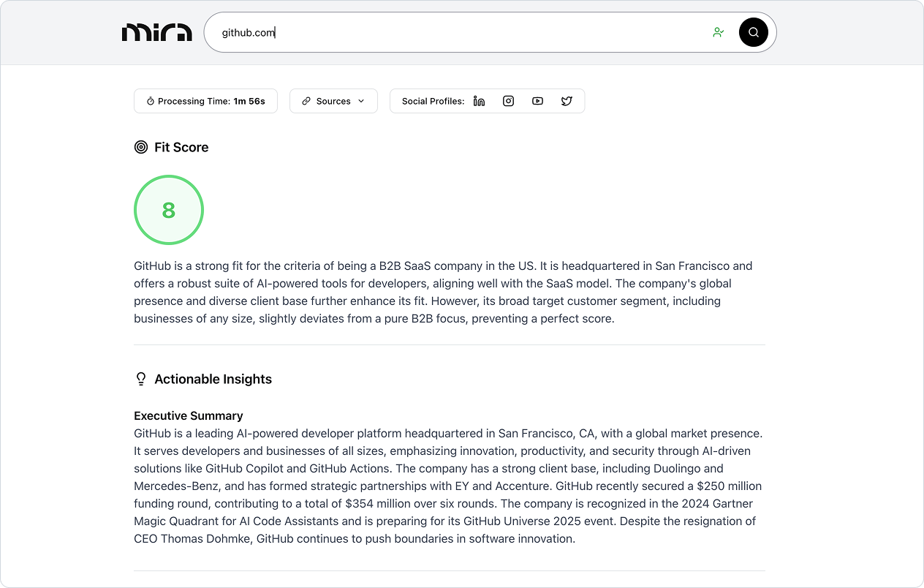924x588 pixels.
Task: Click the summary paragraph starting 'GitHub is a leading'
Action: point(448,486)
